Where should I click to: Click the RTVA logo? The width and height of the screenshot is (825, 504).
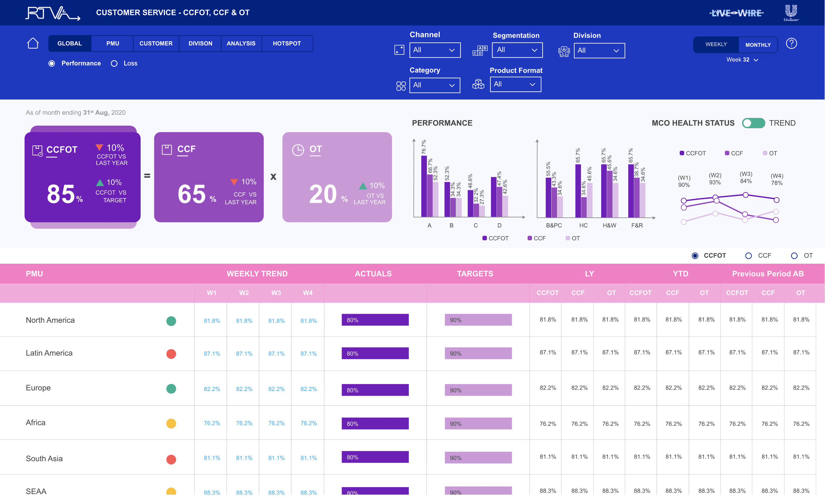53,13
